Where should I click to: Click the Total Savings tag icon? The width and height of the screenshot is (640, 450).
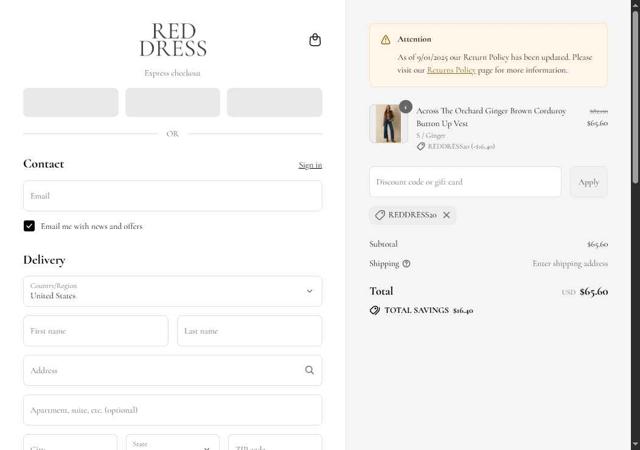pos(375,310)
